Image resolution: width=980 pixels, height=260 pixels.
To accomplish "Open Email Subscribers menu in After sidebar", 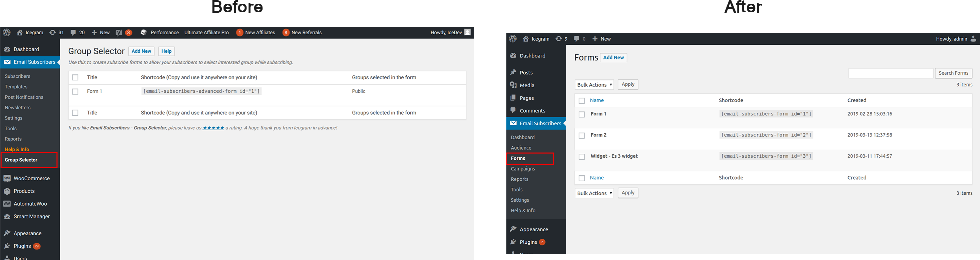I will pos(536,123).
